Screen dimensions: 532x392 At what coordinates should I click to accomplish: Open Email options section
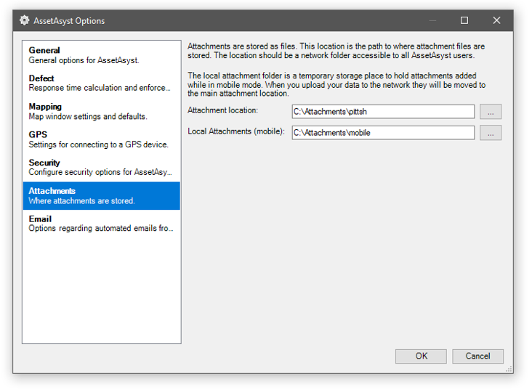[x=101, y=224]
